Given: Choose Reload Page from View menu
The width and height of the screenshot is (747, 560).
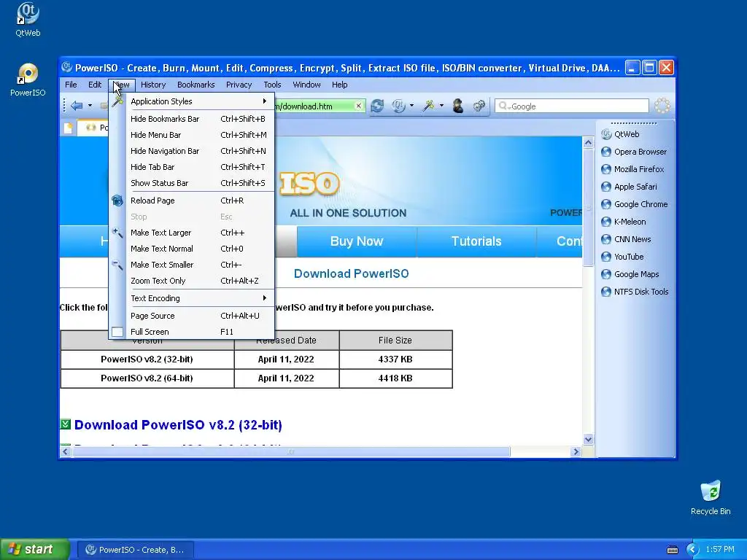Looking at the screenshot, I should [192, 201].
